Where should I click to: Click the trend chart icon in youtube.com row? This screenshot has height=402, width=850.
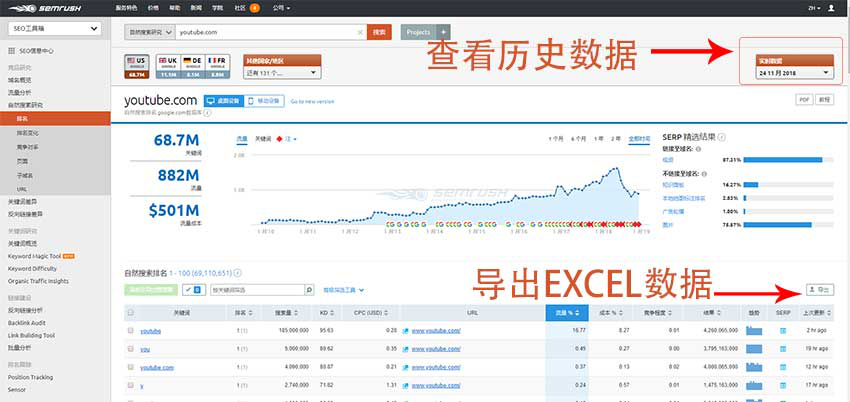[754, 367]
